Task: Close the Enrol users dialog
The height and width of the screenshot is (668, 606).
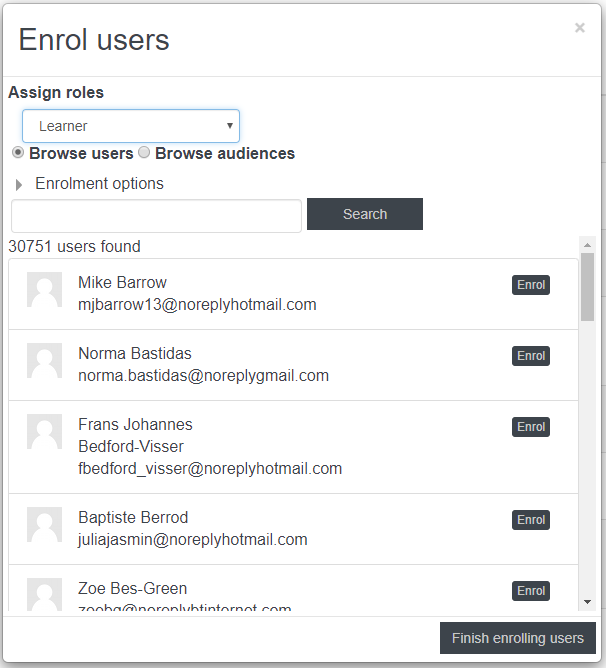Action: (580, 28)
